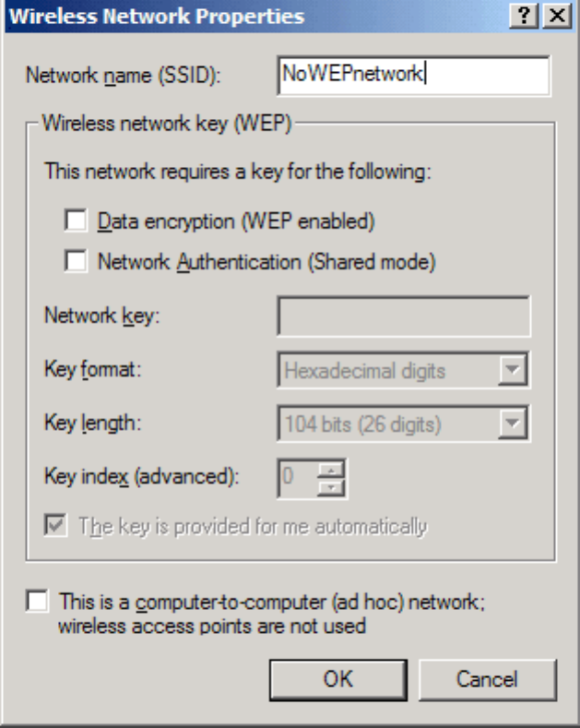Expand the Key length dropdown

tap(402, 424)
